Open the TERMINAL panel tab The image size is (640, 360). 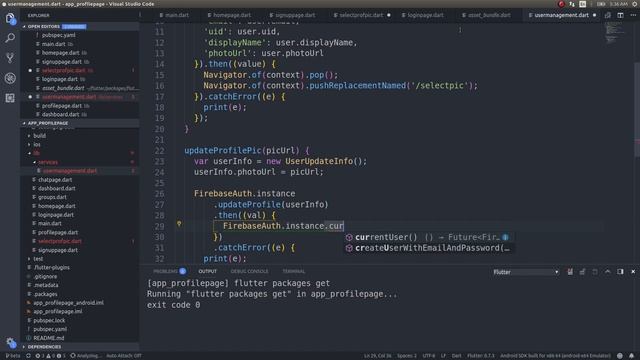(x=293, y=271)
